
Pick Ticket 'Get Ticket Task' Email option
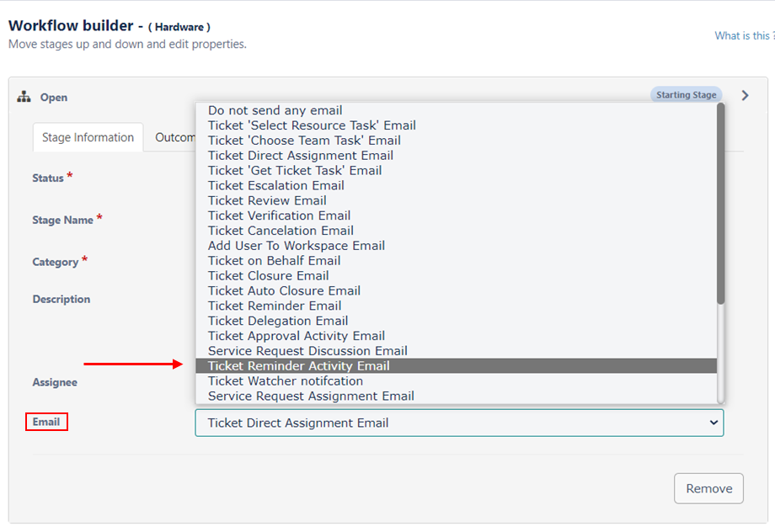coord(457,170)
